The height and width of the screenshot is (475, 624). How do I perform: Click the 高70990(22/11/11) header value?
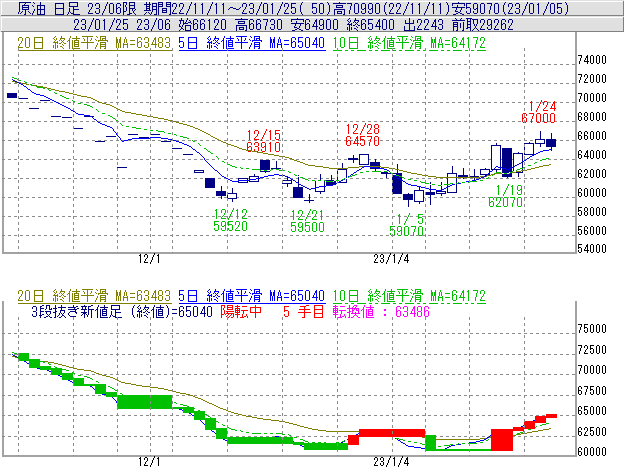(394, 8)
